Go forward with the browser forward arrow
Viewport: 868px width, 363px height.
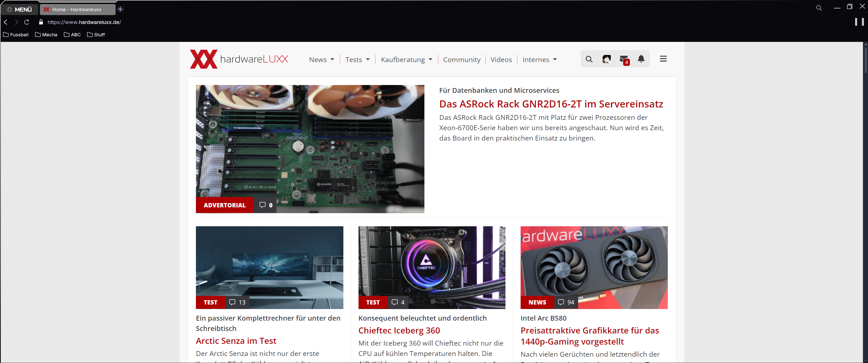click(x=16, y=22)
